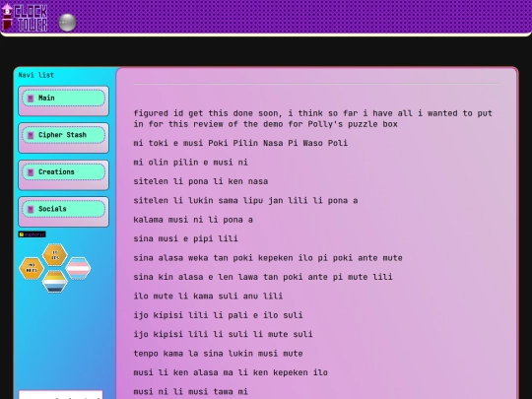This screenshot has height=399, width=532.
Task: Open the Main navigation page
Action: point(63,99)
